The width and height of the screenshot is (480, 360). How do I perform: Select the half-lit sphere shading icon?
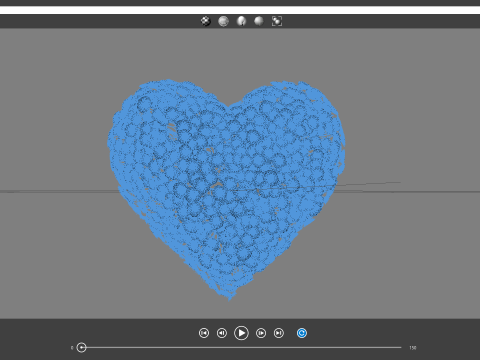tap(241, 21)
